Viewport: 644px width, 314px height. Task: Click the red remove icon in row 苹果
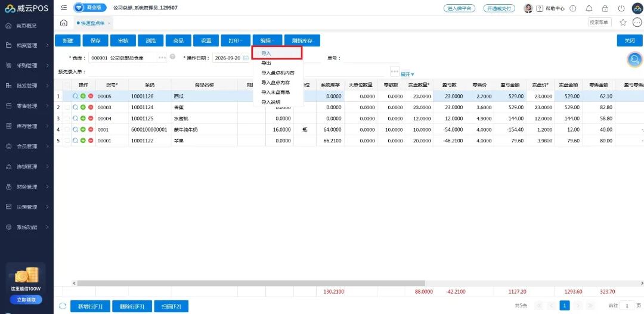pos(91,141)
